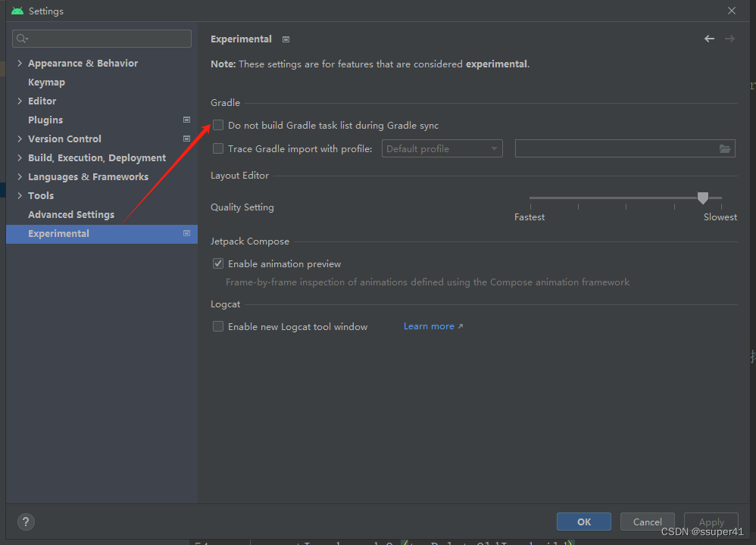Enable new Logcat tool window checkbox

coord(218,326)
